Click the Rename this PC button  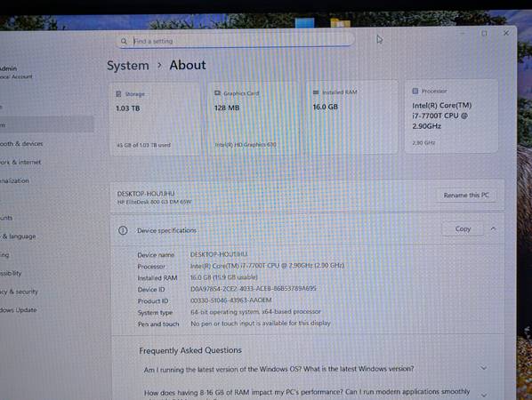466,196
